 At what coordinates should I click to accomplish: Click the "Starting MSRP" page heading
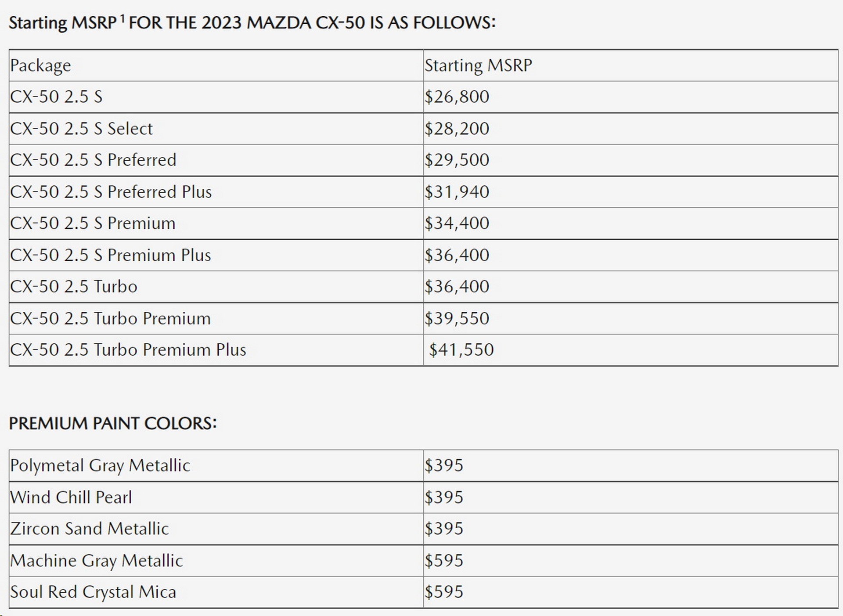pyautogui.click(x=252, y=23)
